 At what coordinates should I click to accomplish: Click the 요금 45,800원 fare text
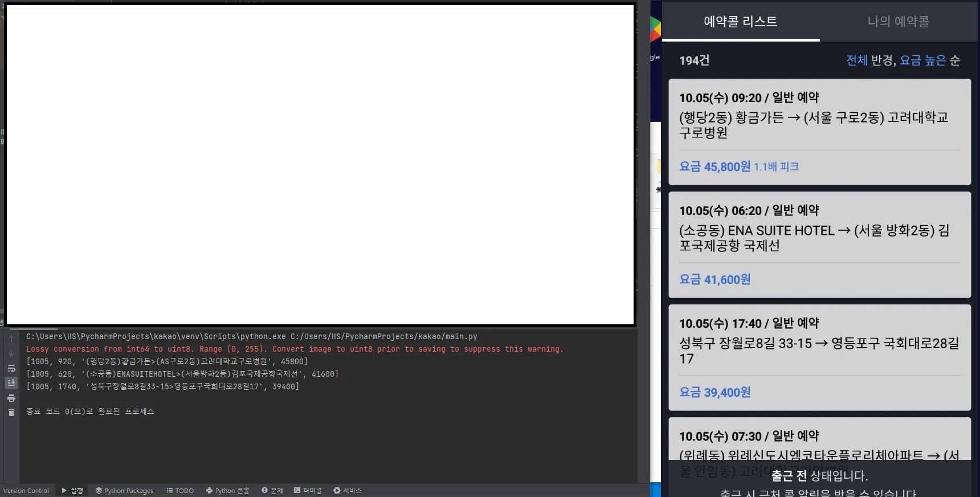click(x=714, y=167)
